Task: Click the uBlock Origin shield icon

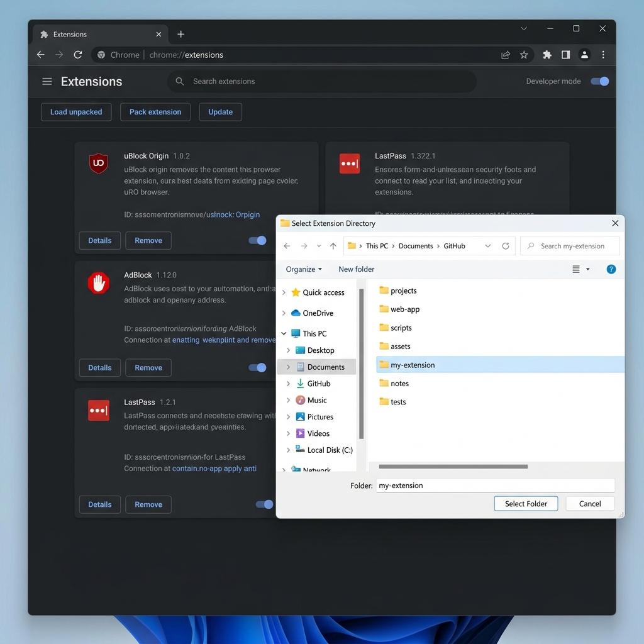Action: click(x=99, y=163)
